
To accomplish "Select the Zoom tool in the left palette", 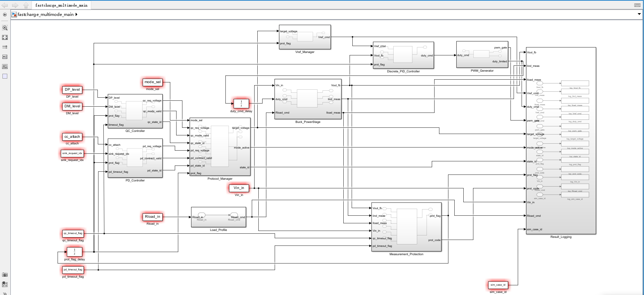I will (5, 28).
